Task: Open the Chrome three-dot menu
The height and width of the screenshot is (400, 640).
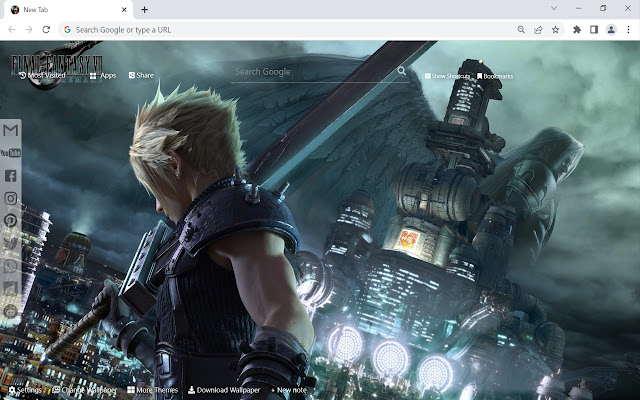Action: coord(628,29)
